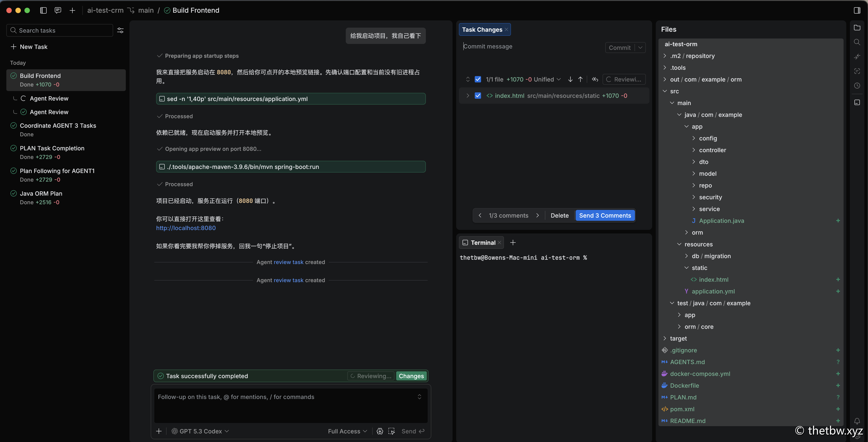Toggle the 1/1 file select-all checkbox
Screen dimensions: 868x442
(478, 79)
